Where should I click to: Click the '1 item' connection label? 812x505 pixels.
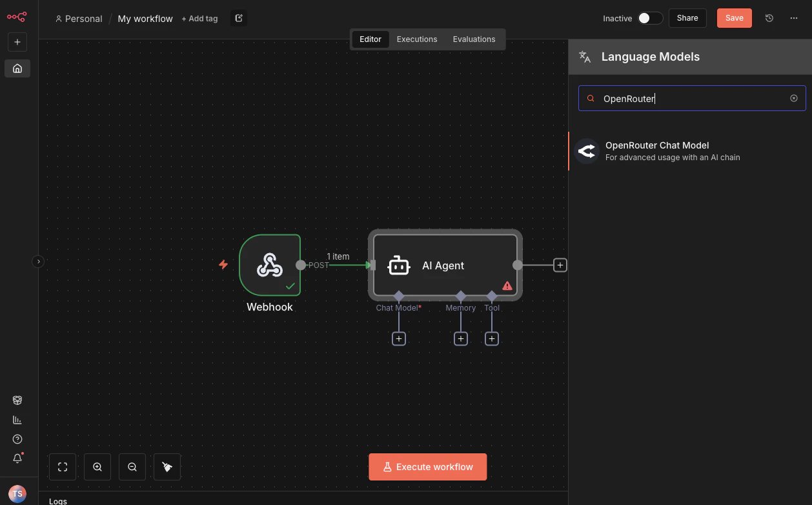coord(338,256)
